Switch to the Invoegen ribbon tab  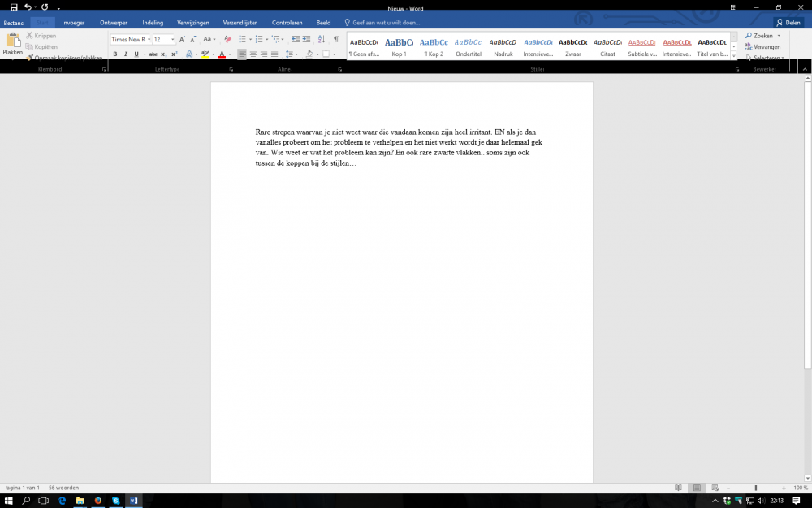tap(73, 22)
